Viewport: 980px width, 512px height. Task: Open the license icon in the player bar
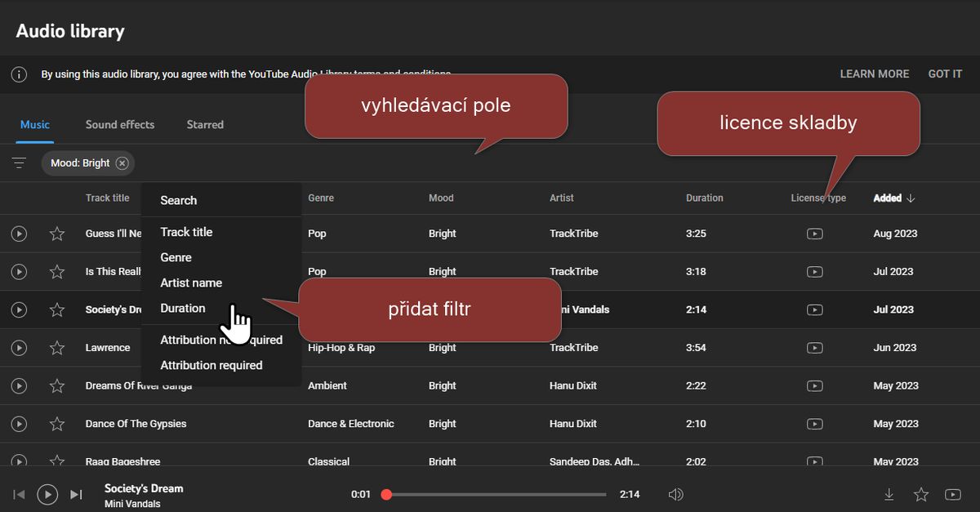point(952,494)
